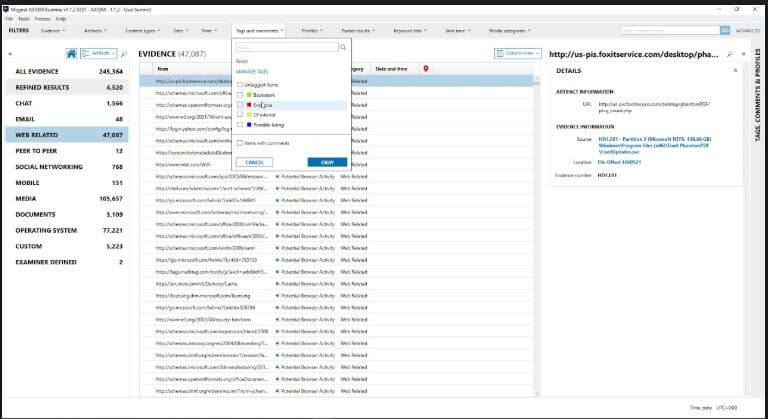Select the OPERATING SYSTEM category
The width and height of the screenshot is (768, 419).
click(67, 230)
